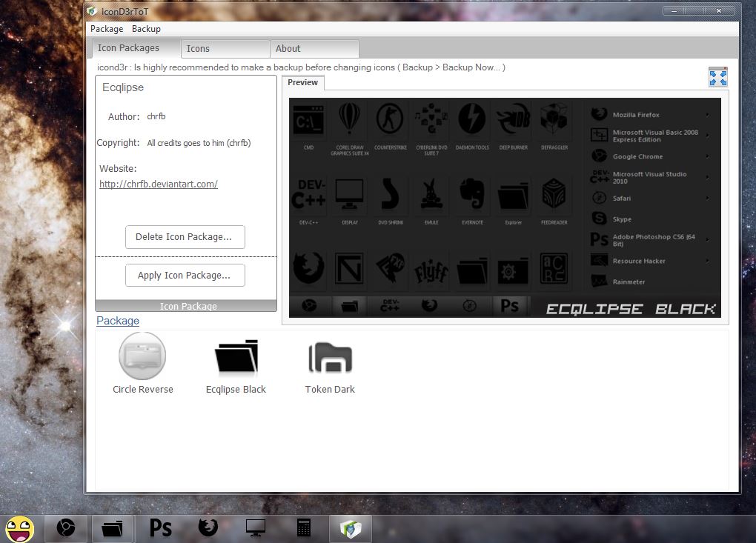The height and width of the screenshot is (543, 756).
Task: Open the Backup menu
Action: pos(146,29)
